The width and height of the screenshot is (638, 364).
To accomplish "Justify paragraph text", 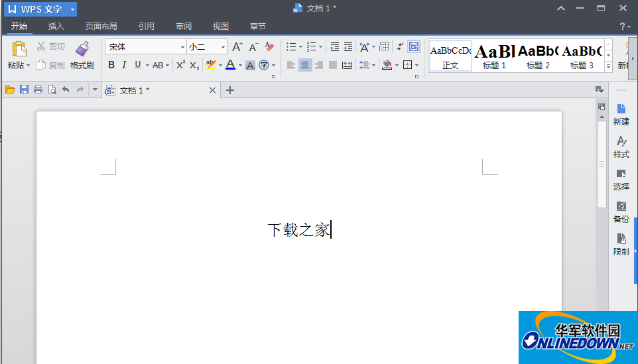I will 333,65.
